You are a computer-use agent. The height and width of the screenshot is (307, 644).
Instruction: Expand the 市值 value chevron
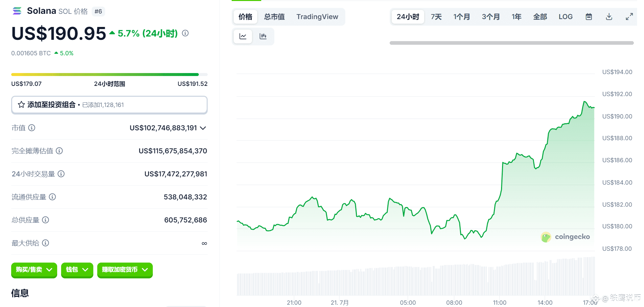[x=203, y=128]
